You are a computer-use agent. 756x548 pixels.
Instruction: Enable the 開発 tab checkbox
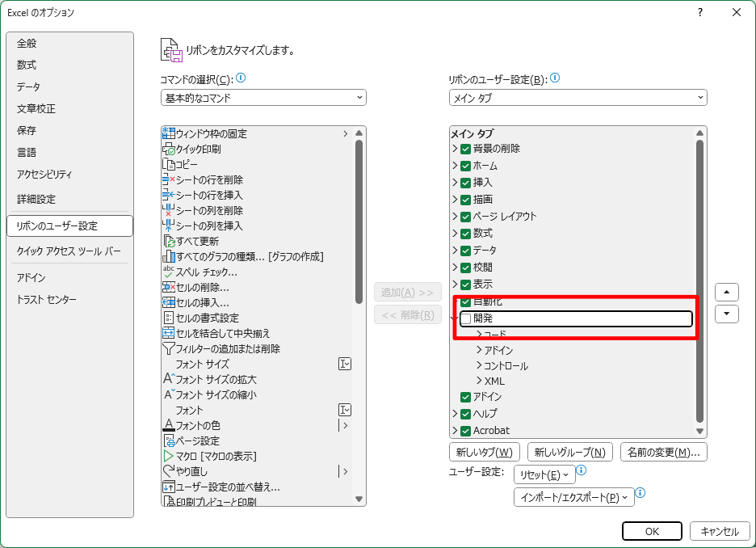tap(466, 318)
